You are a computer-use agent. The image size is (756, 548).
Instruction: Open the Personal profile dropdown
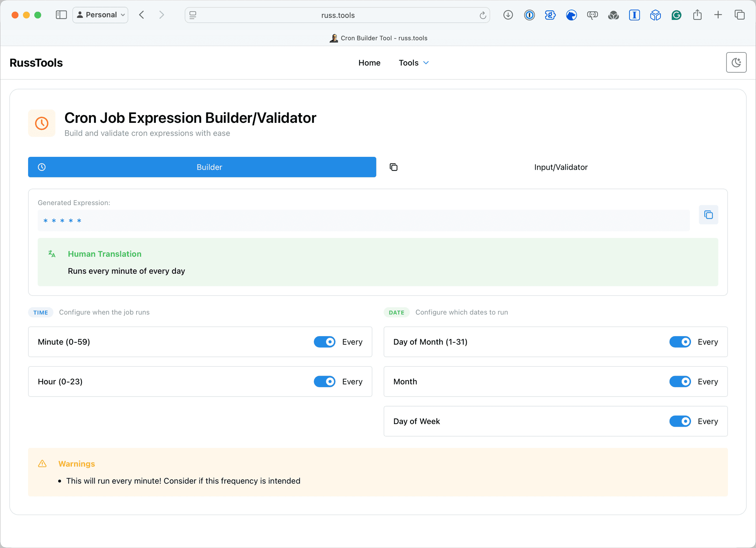tap(100, 15)
